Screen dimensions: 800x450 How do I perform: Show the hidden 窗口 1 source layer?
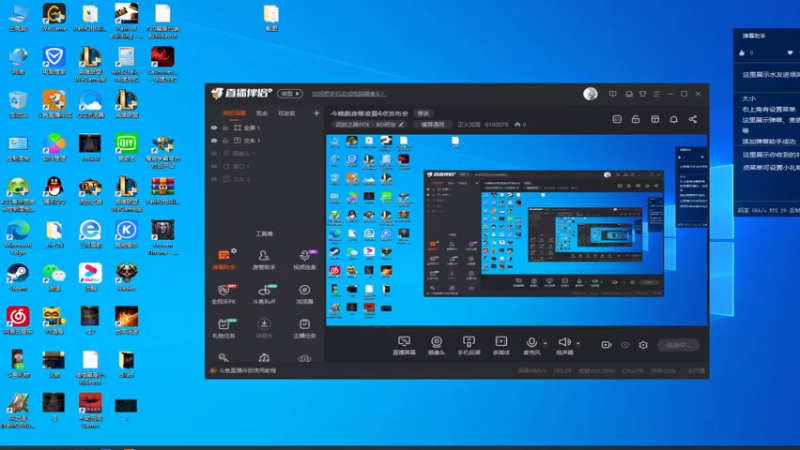point(214,166)
